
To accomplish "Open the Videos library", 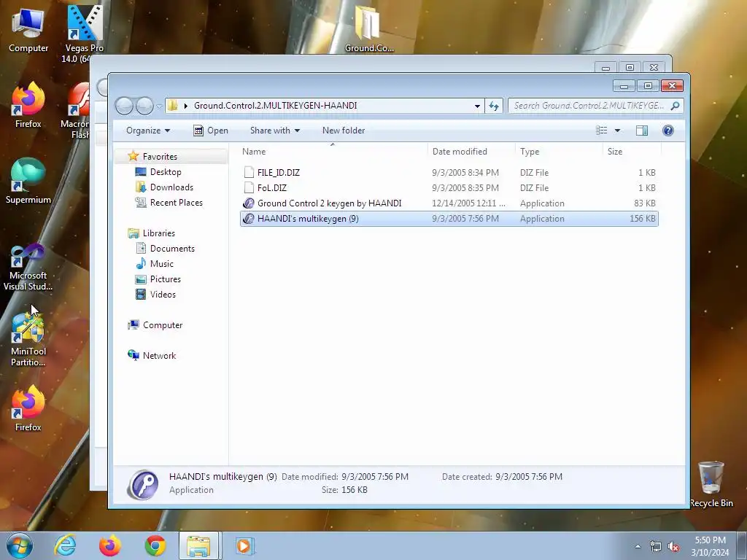I will (163, 295).
